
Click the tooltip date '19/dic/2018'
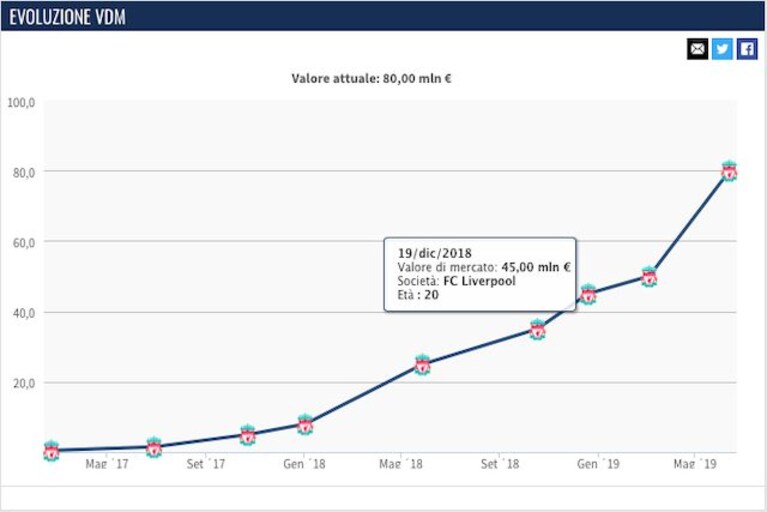click(434, 253)
